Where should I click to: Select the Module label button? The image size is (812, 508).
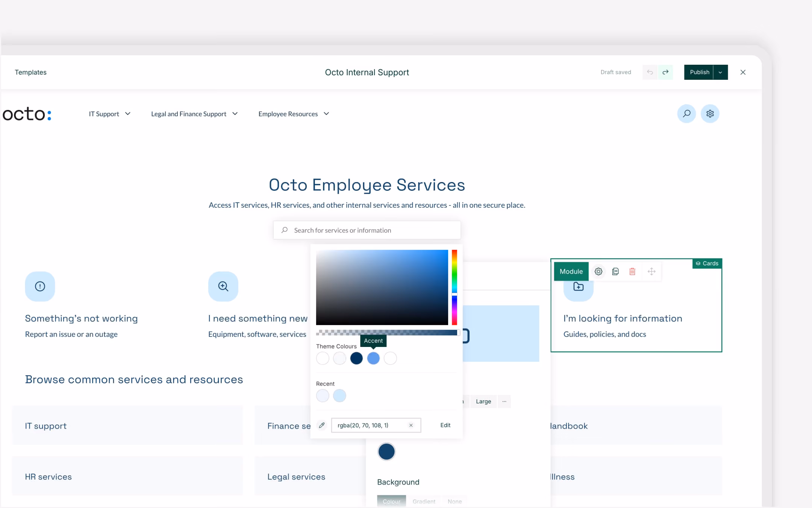pyautogui.click(x=571, y=272)
